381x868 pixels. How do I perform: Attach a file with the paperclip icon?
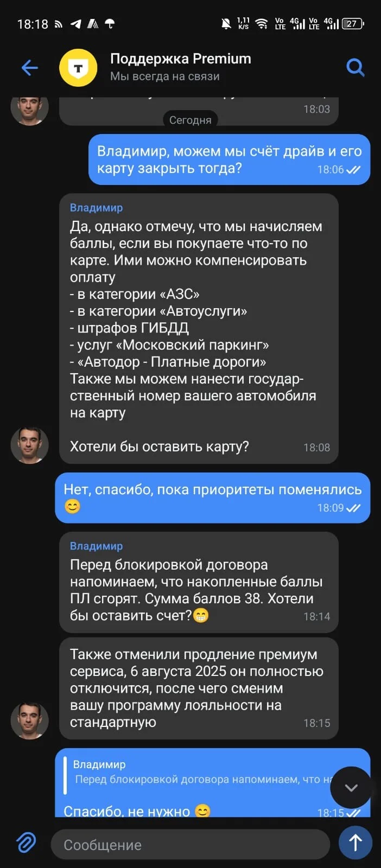pos(26,843)
